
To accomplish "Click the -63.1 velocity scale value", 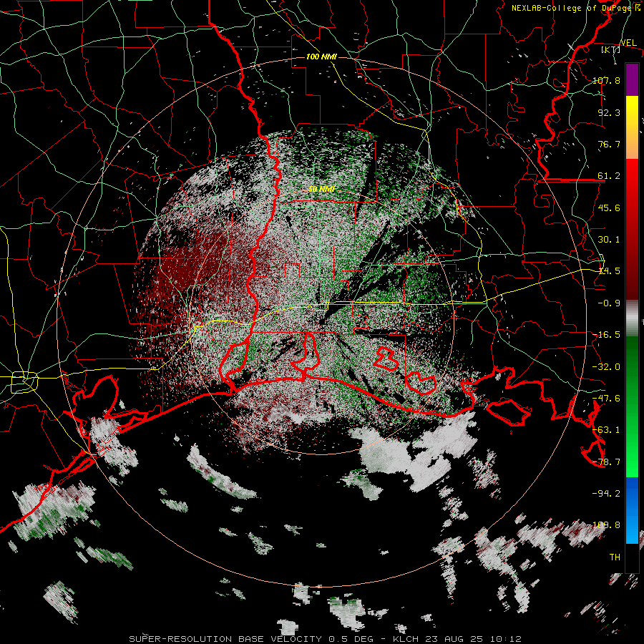I will [606, 430].
